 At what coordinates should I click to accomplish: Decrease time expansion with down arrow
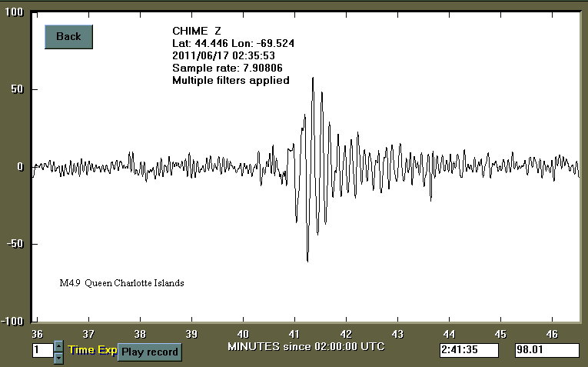point(58,357)
